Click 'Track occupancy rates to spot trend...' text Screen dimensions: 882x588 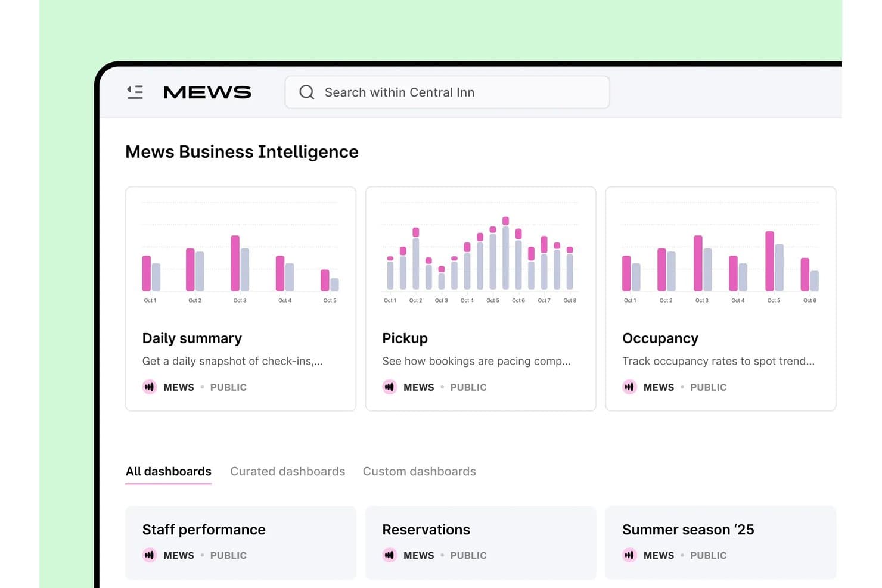pyautogui.click(x=718, y=361)
